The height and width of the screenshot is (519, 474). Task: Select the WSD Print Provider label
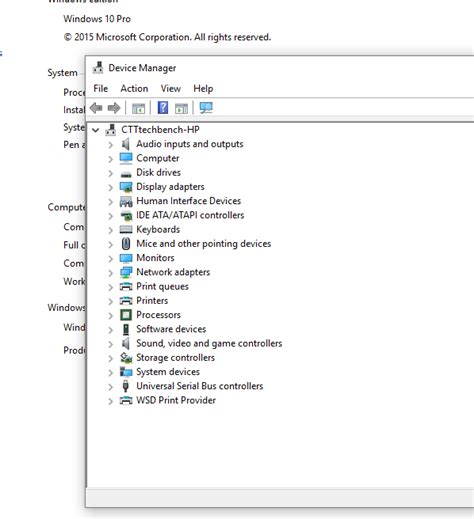[x=176, y=400]
